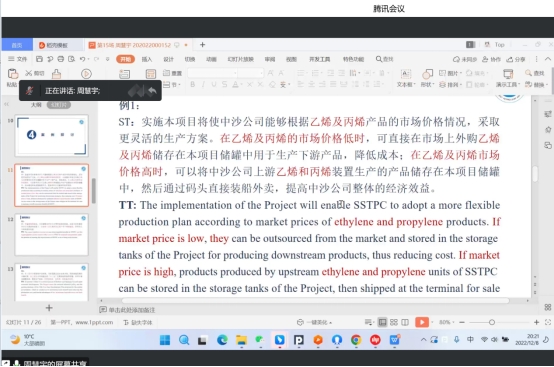Image resolution: width=554 pixels, height=367 pixels.
Task: Open the File (文件) menu
Action: point(18,59)
